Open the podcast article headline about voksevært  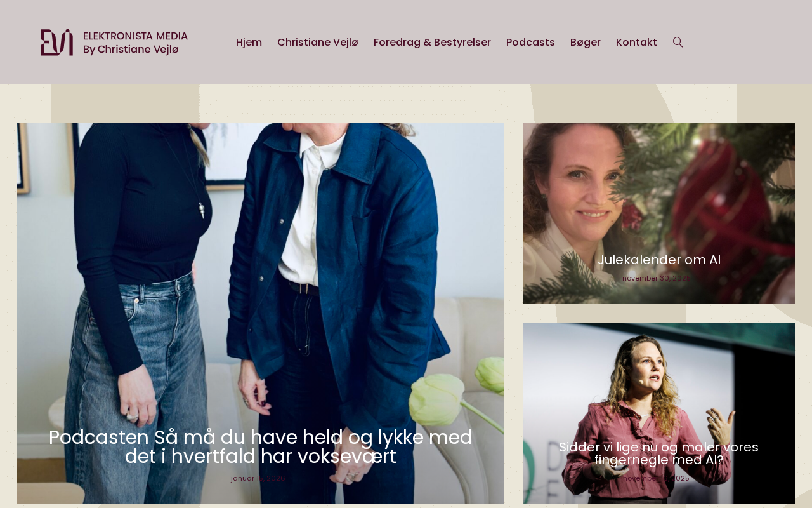pyautogui.click(x=261, y=446)
